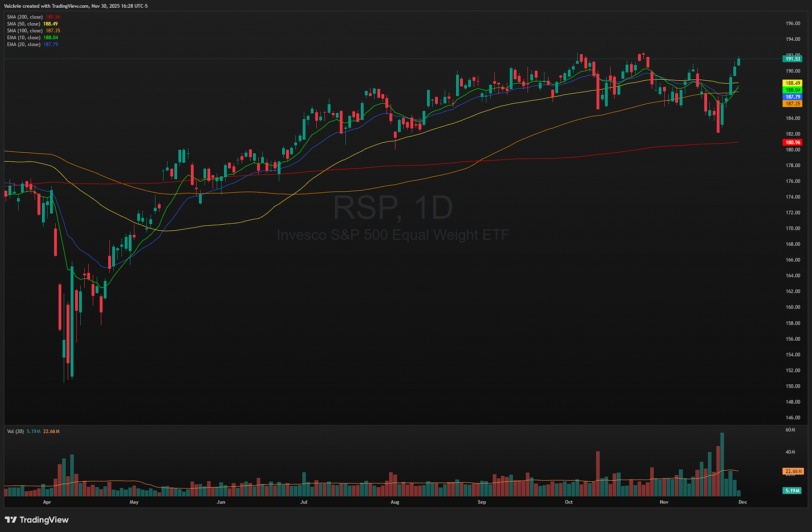Click the header text 'Valckrie created with TradingView.com'

point(46,6)
